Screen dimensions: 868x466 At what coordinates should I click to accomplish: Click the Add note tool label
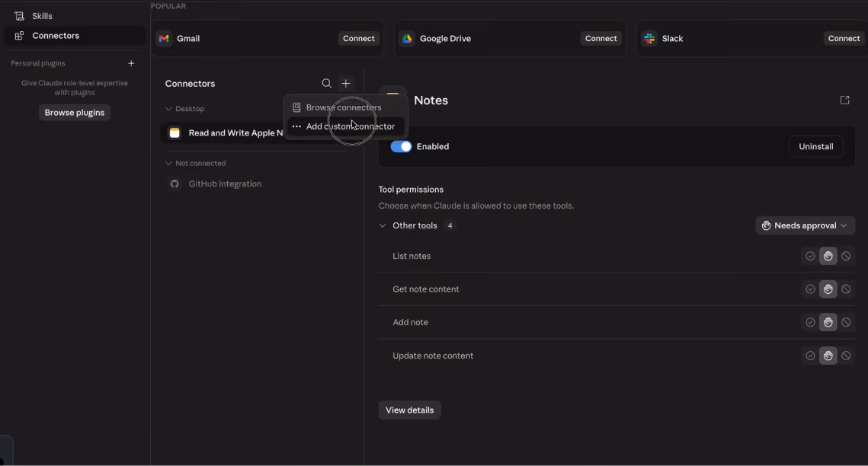[410, 322]
